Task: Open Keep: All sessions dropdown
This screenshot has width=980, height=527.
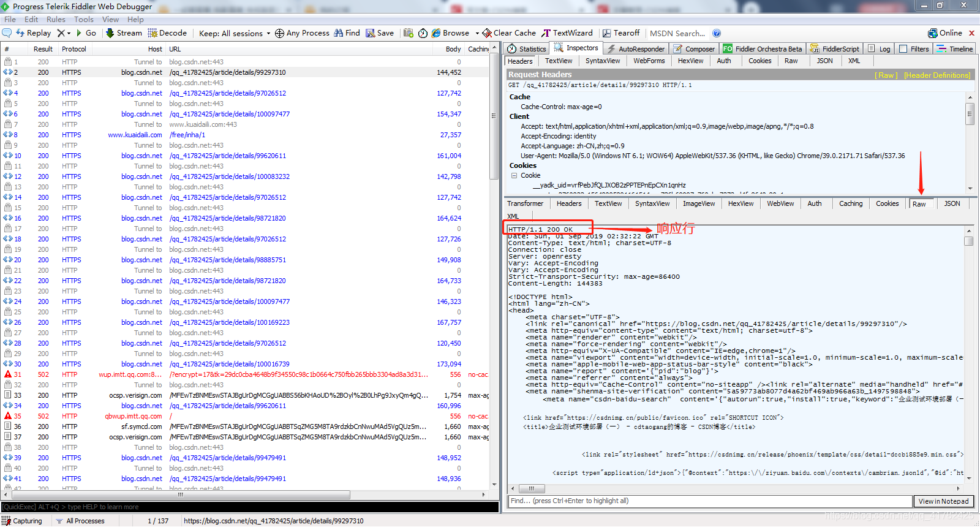Action: 235,33
